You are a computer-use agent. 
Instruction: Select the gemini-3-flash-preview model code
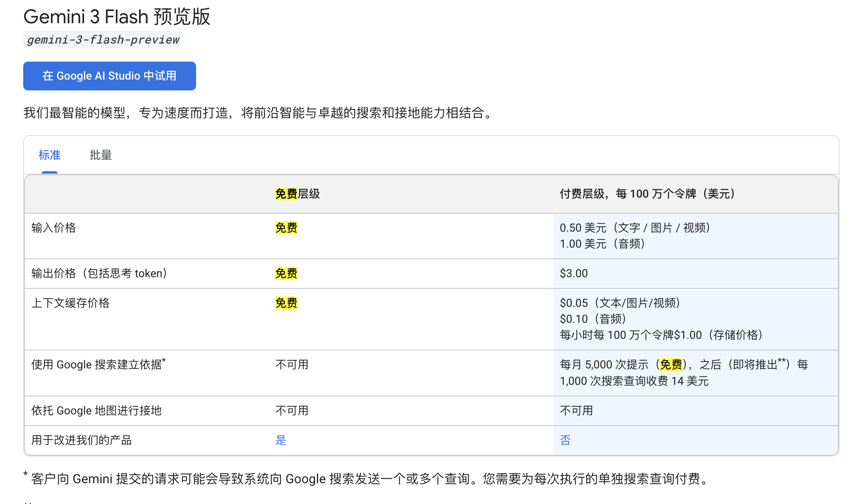[103, 40]
